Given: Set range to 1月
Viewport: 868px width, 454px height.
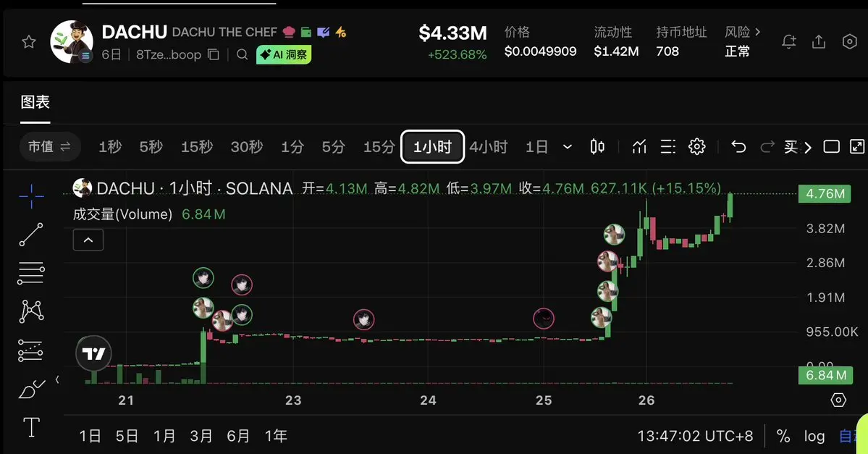Looking at the screenshot, I should point(164,437).
